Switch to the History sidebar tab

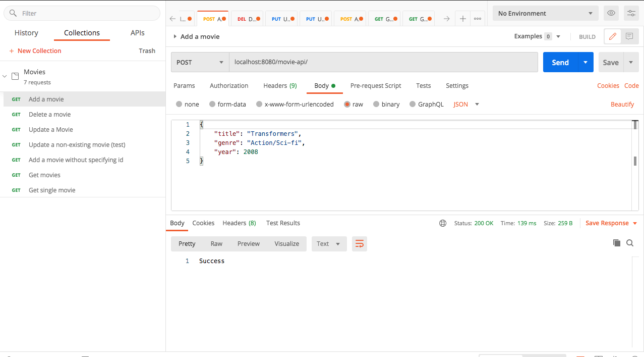[x=26, y=33]
